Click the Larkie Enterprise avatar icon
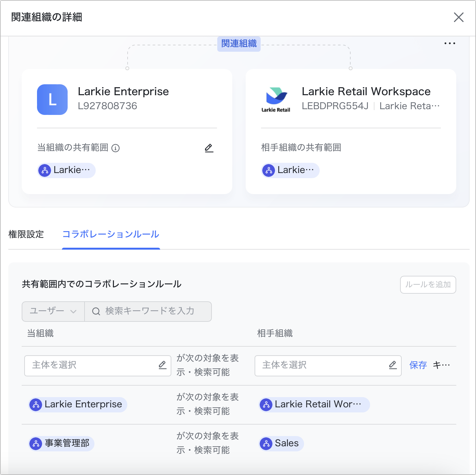Screen dimensions: 476x475 tap(52, 100)
